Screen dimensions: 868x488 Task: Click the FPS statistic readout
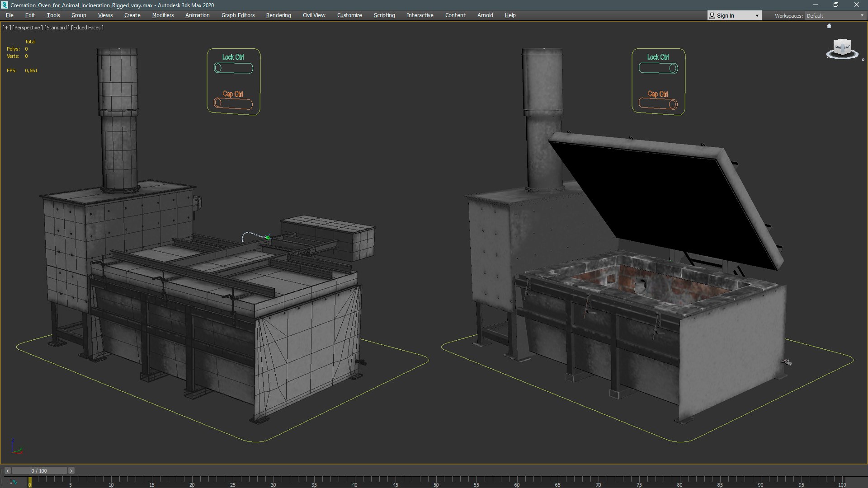(22, 70)
